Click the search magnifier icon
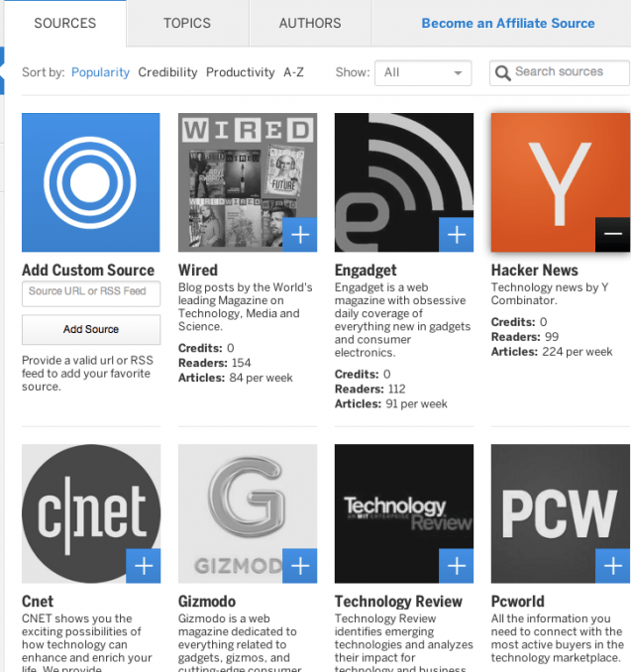This screenshot has width=631, height=672. point(503,73)
